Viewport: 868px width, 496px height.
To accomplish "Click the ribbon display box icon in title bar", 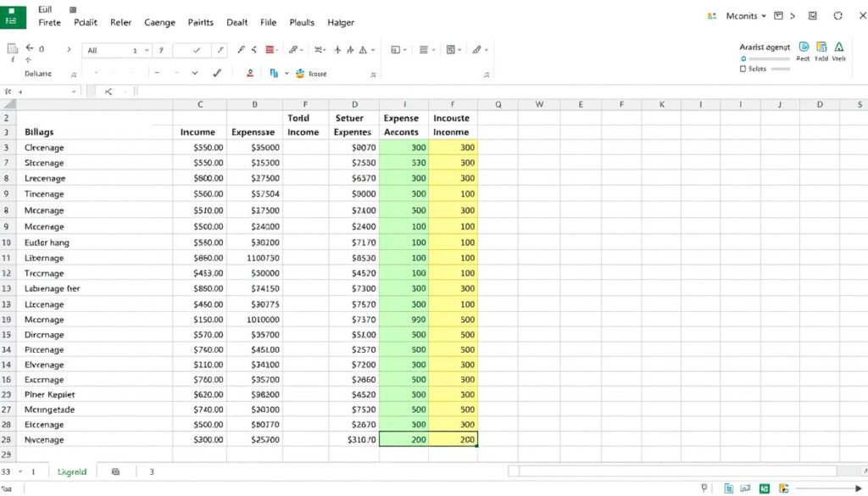I will (778, 16).
